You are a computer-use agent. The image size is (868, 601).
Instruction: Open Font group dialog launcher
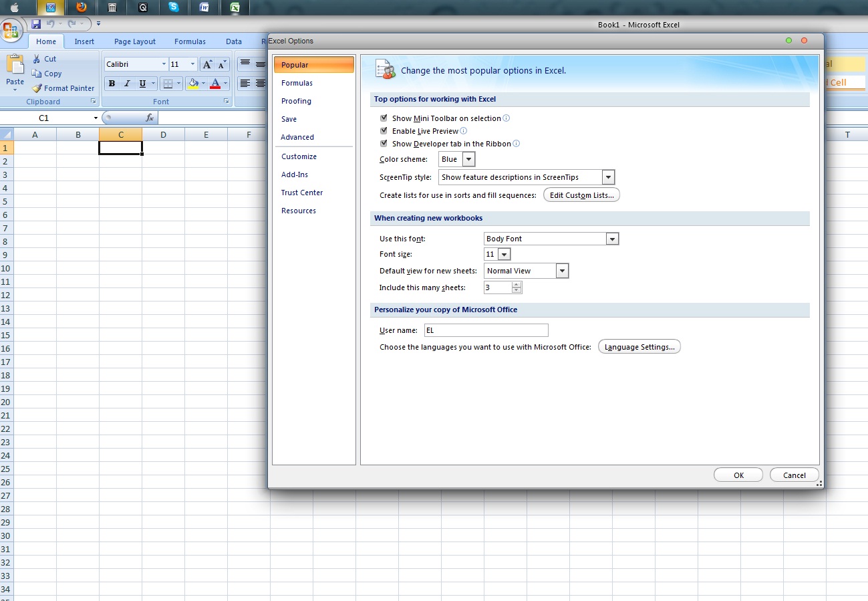(x=227, y=102)
